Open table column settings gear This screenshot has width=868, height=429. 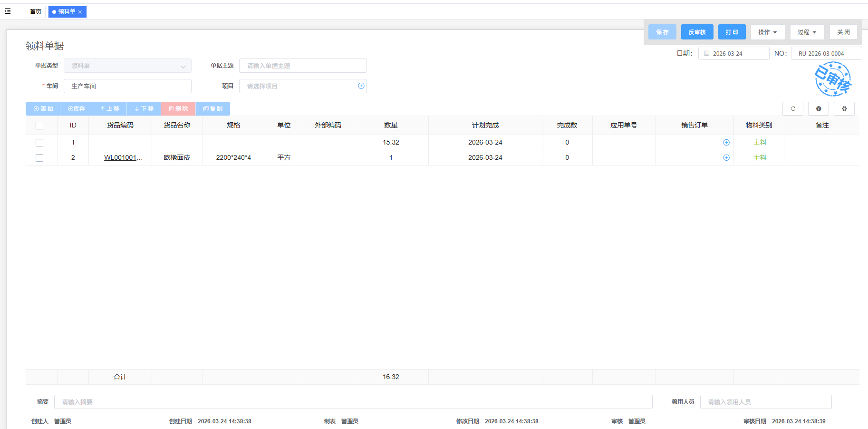click(844, 109)
